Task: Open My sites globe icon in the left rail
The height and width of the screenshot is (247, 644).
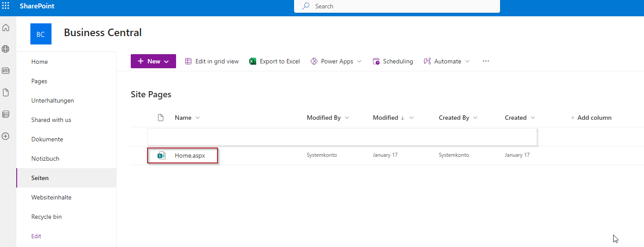Action: point(6,49)
